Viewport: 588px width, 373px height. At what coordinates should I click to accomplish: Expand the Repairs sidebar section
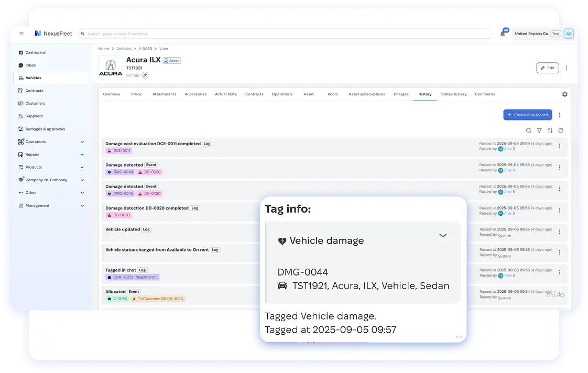click(82, 155)
